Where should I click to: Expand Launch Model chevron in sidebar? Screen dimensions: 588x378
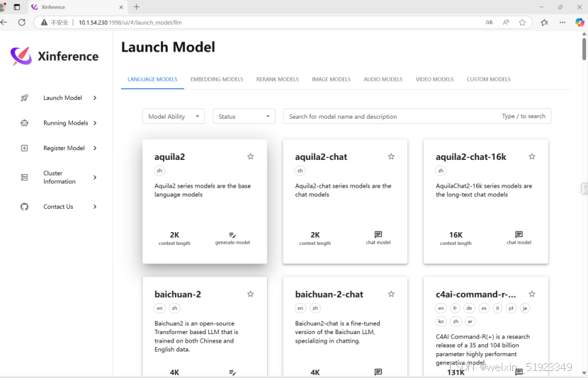(95, 98)
